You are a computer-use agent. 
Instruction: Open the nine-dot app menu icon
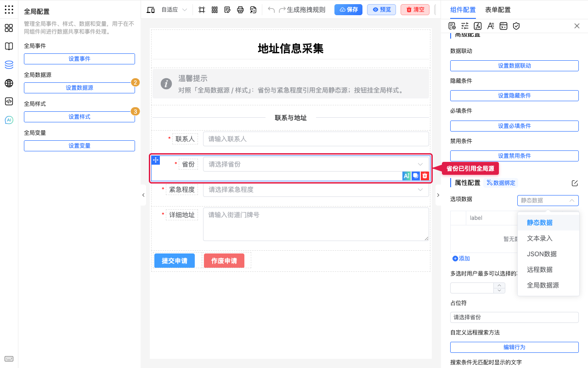(9, 9)
